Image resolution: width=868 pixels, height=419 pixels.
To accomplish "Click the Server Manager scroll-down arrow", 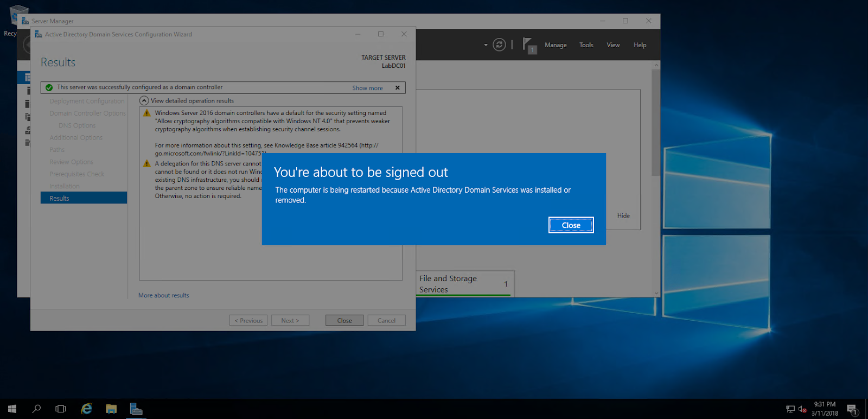I will [656, 293].
